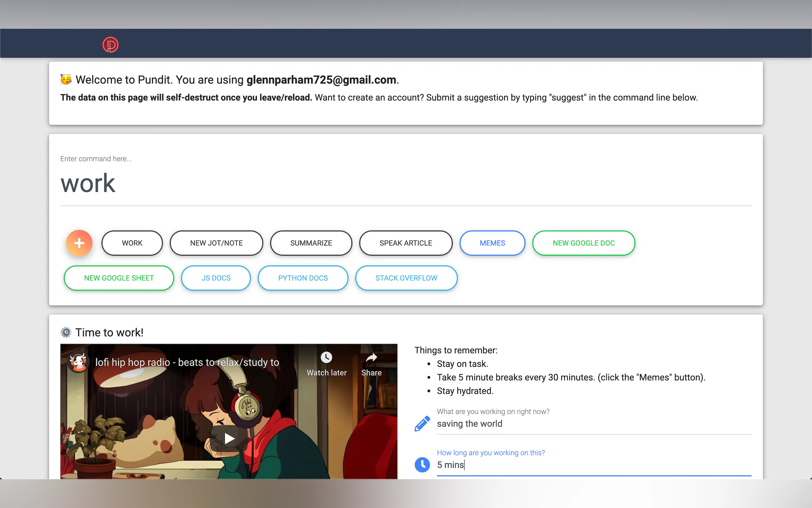Click the blue pencil icon
Screen dimensions: 812x508
pos(422,423)
